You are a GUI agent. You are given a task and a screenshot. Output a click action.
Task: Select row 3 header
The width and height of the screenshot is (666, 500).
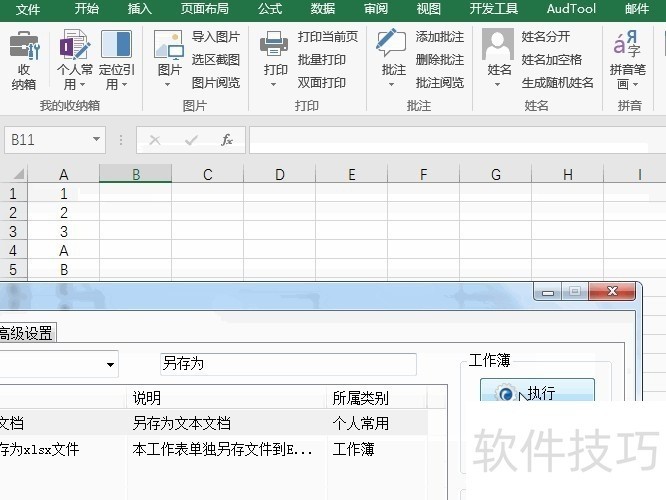tap(13, 232)
